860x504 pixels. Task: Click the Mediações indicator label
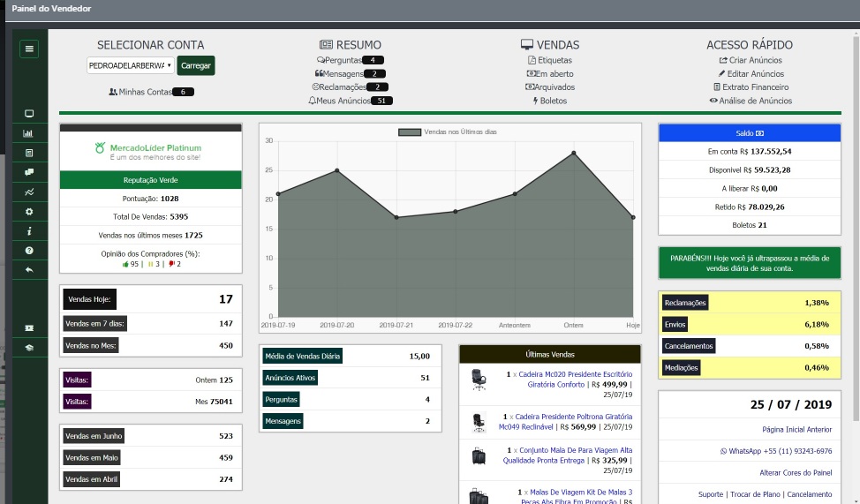pos(681,368)
